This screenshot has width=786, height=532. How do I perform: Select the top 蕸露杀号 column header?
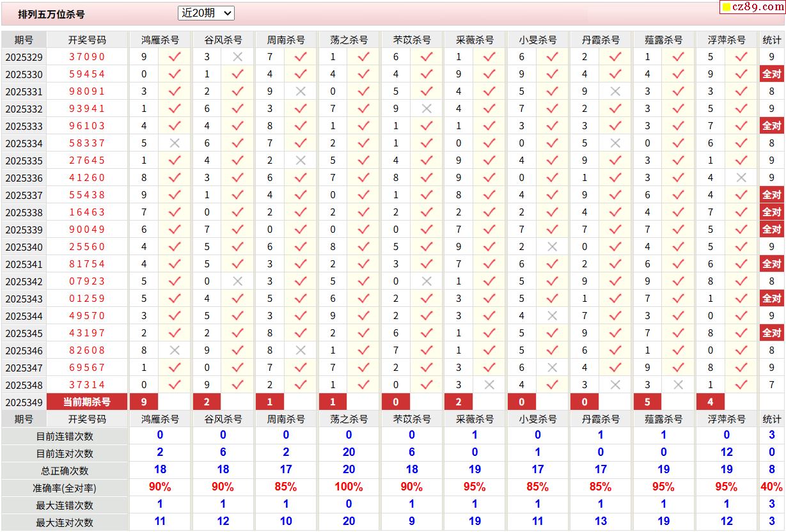coord(664,40)
